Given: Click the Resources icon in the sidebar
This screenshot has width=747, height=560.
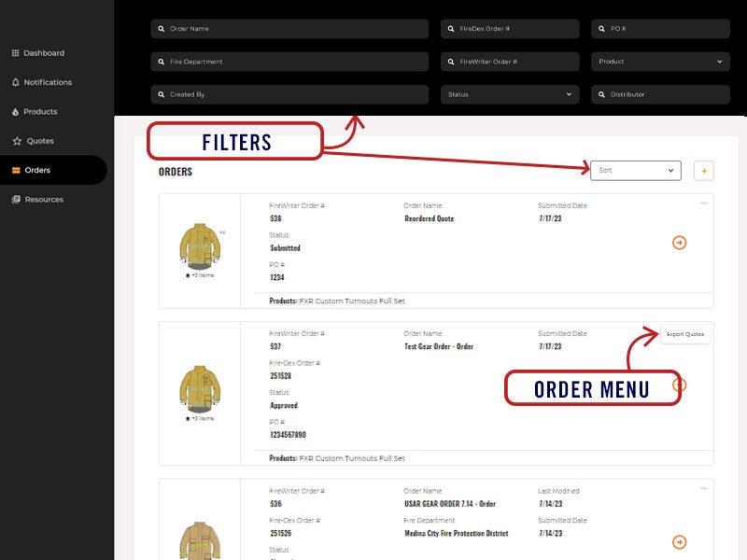Looking at the screenshot, I should [x=17, y=199].
